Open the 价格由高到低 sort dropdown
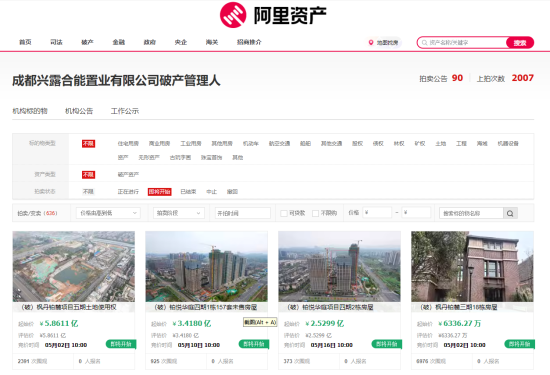This screenshot has height=375, width=550. (x=108, y=213)
